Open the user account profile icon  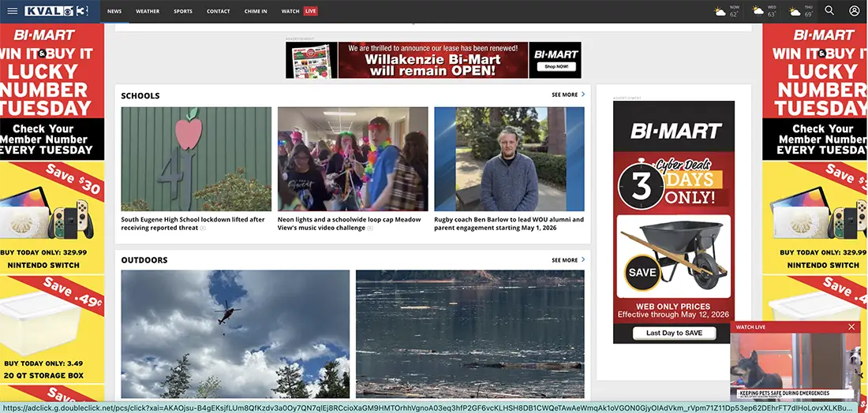click(854, 10)
